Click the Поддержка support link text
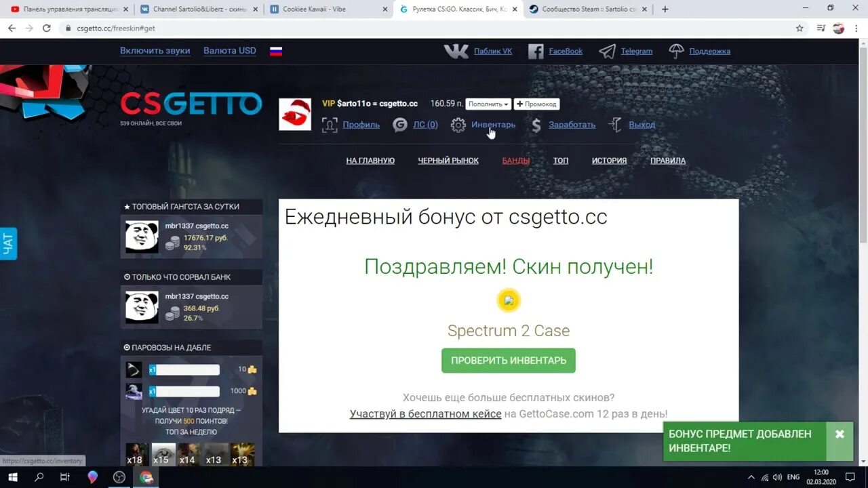This screenshot has height=488, width=868. point(710,52)
